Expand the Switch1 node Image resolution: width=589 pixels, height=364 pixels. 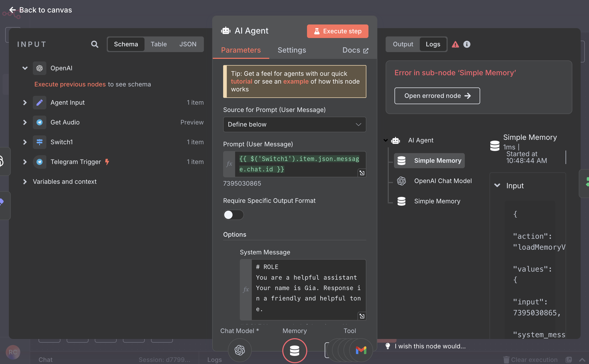[x=25, y=142]
